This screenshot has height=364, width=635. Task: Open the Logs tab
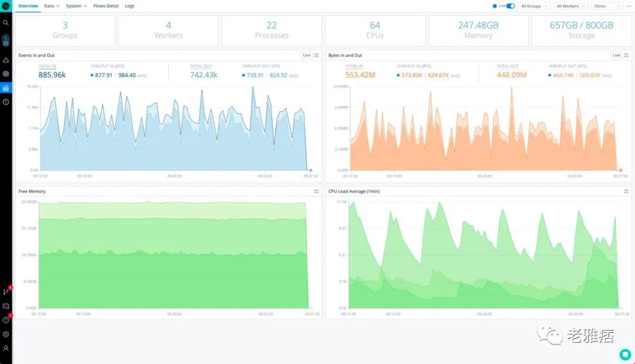click(x=129, y=6)
